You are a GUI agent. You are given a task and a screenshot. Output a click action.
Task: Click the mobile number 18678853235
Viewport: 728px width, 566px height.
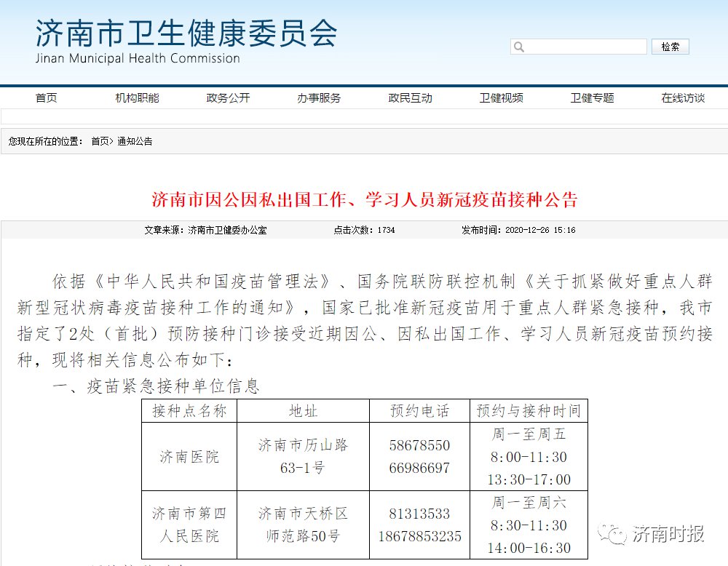point(419,536)
